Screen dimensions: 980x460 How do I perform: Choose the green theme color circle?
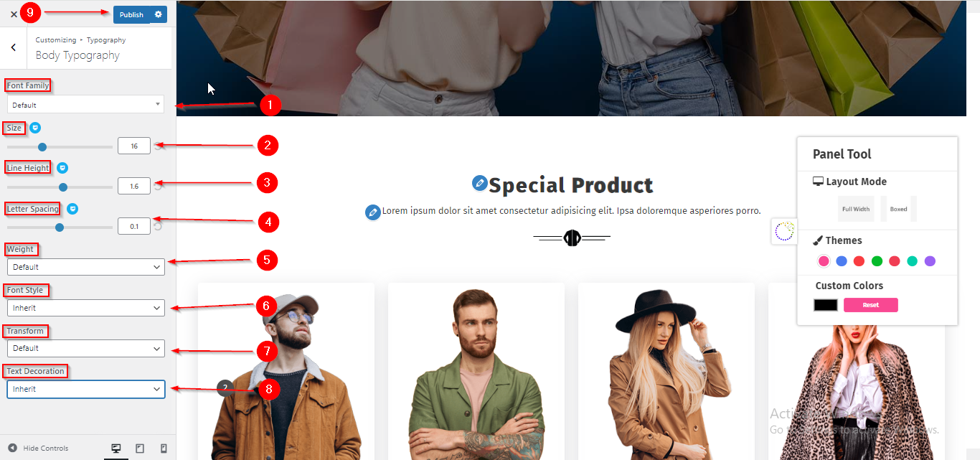click(x=877, y=261)
